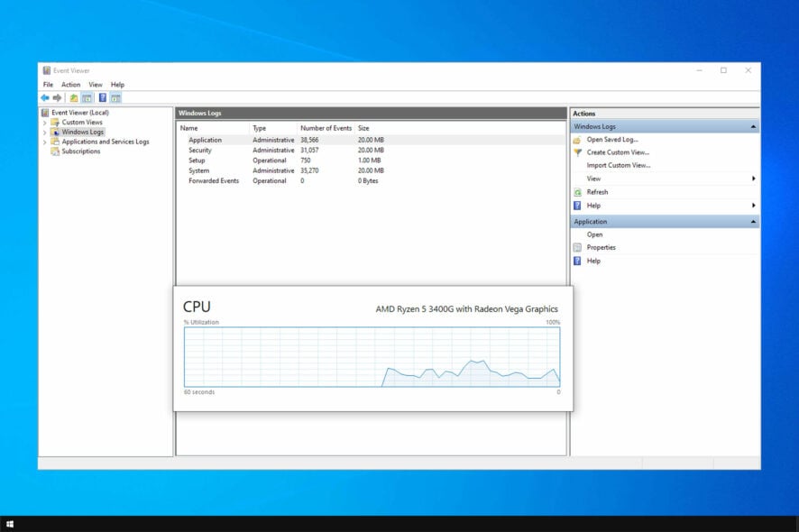Open the View menu in menu bar
The height and width of the screenshot is (532, 799).
coord(96,85)
